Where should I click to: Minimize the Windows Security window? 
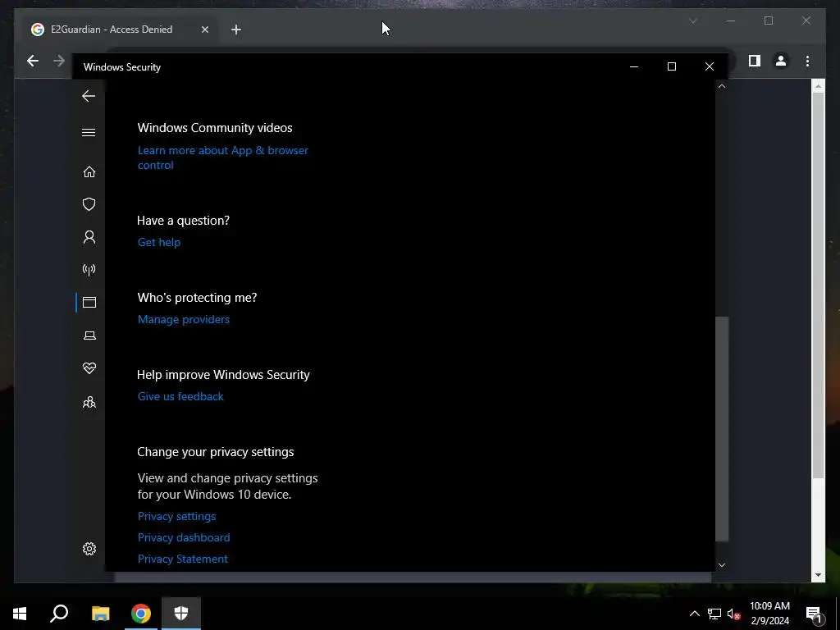[x=634, y=66]
